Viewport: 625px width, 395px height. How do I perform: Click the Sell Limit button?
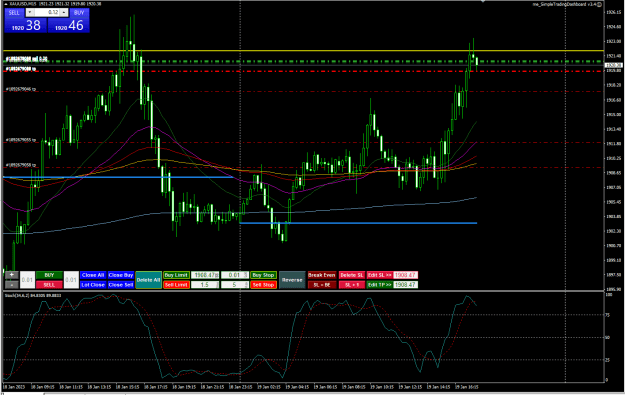click(x=176, y=285)
